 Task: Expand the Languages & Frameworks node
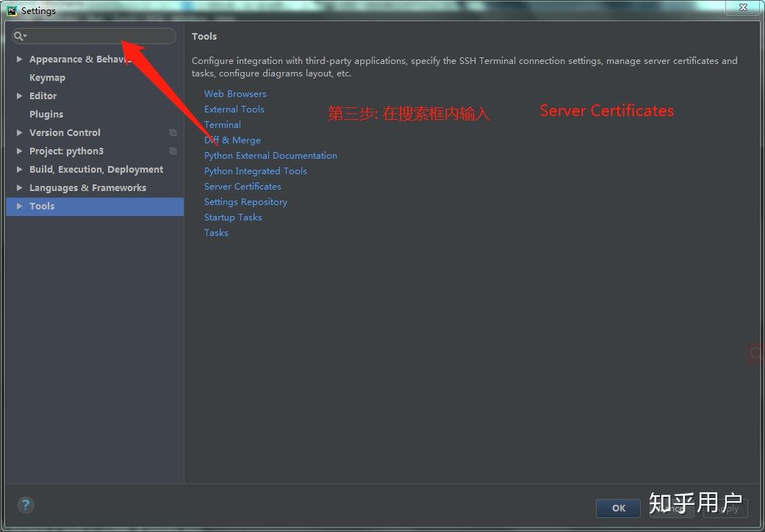(18, 187)
